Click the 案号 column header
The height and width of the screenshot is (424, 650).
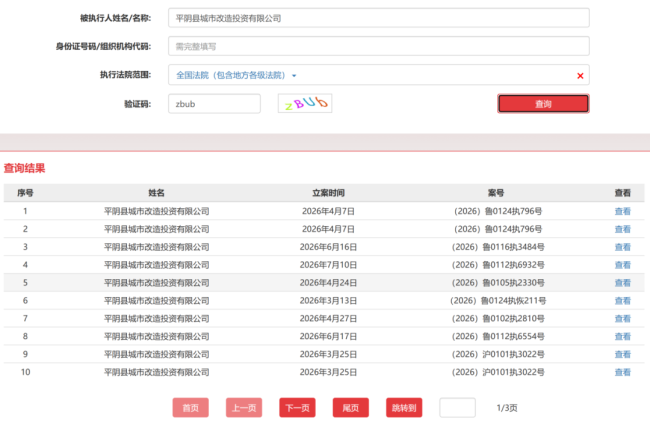[496, 193]
